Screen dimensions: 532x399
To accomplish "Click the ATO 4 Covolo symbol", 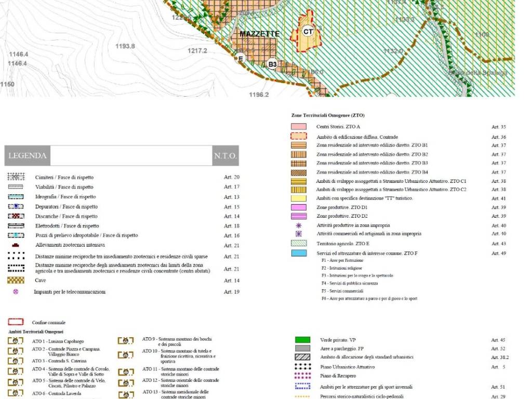I will 16,371.
